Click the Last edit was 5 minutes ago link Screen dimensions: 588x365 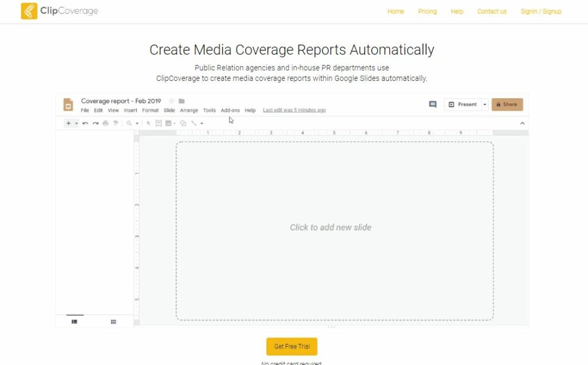(x=295, y=110)
